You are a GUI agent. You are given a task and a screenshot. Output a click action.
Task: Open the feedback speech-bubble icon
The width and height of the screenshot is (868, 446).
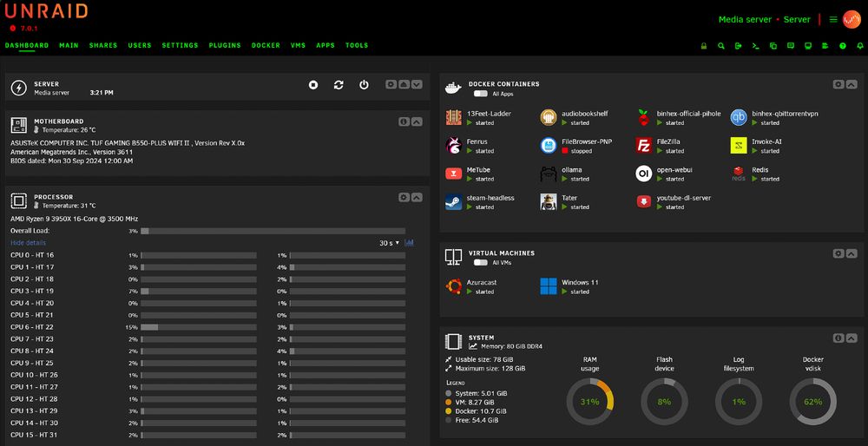791,46
